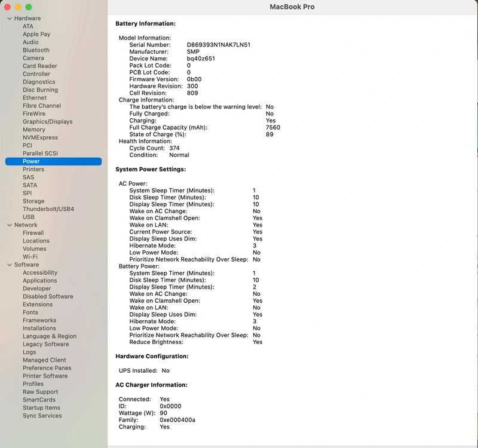This screenshot has width=478, height=448.
Task: Click the Cycle Count value 374
Action: point(174,148)
